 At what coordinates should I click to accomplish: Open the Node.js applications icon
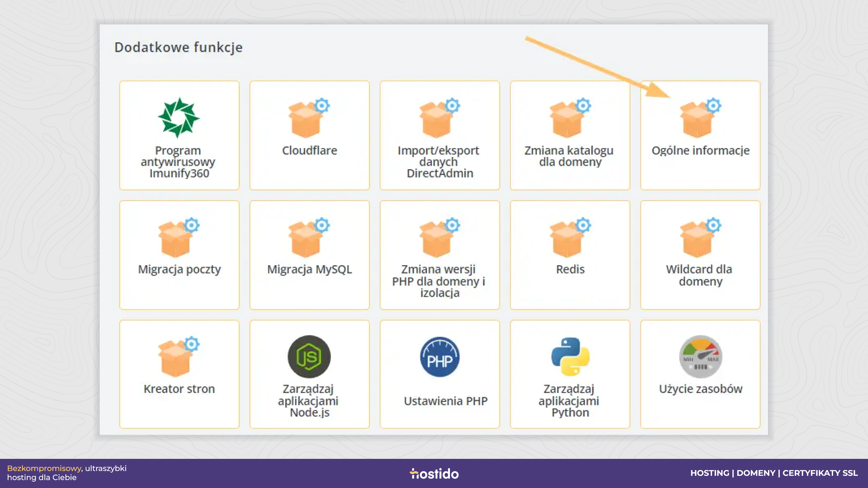point(309,357)
